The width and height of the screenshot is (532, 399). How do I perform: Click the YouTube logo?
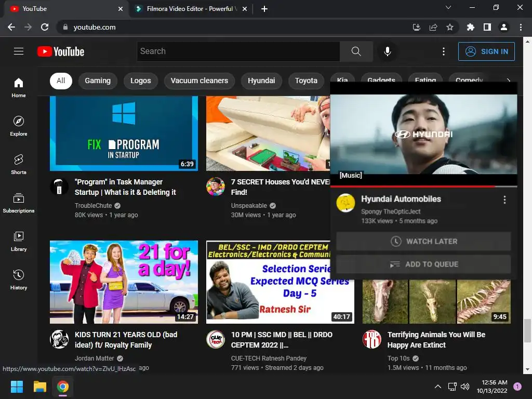61,51
